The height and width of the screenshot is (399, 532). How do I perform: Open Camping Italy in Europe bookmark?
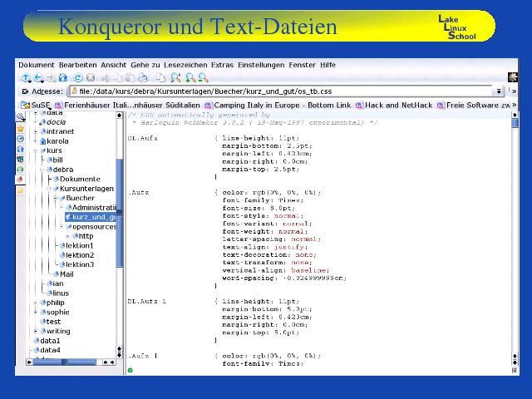(278, 106)
